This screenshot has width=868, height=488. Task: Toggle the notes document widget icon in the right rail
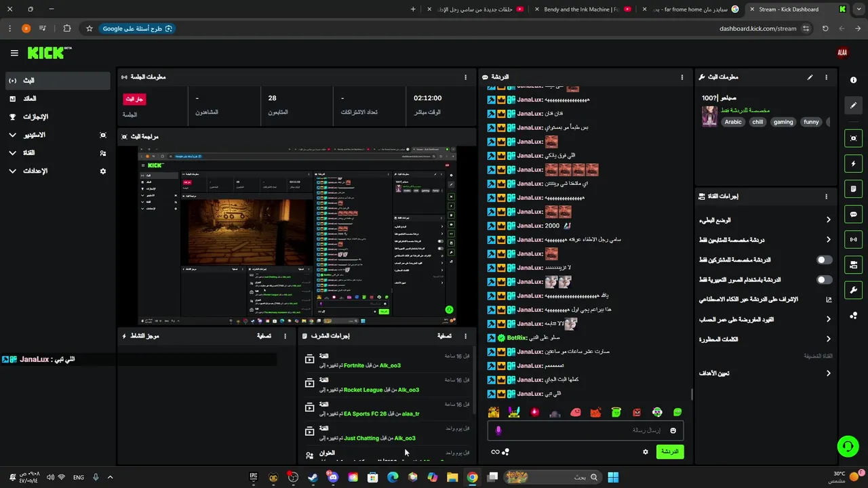coord(853,188)
